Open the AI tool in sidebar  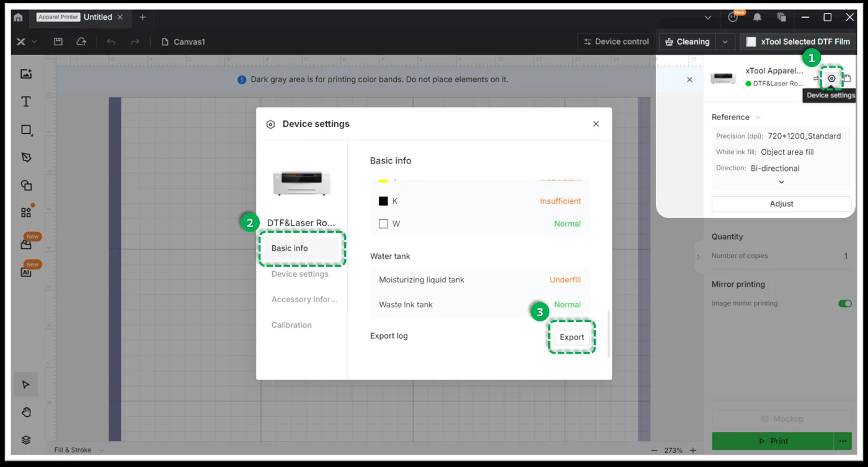pyautogui.click(x=26, y=272)
